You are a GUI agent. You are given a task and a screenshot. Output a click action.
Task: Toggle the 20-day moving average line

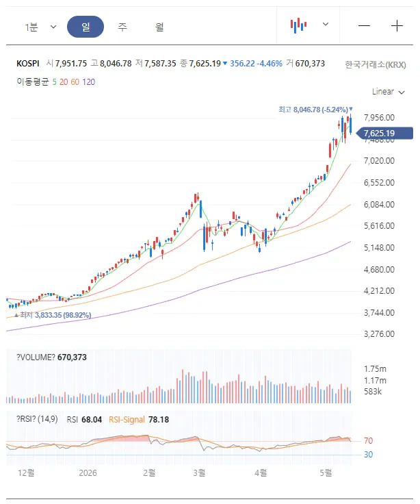pyautogui.click(x=64, y=82)
